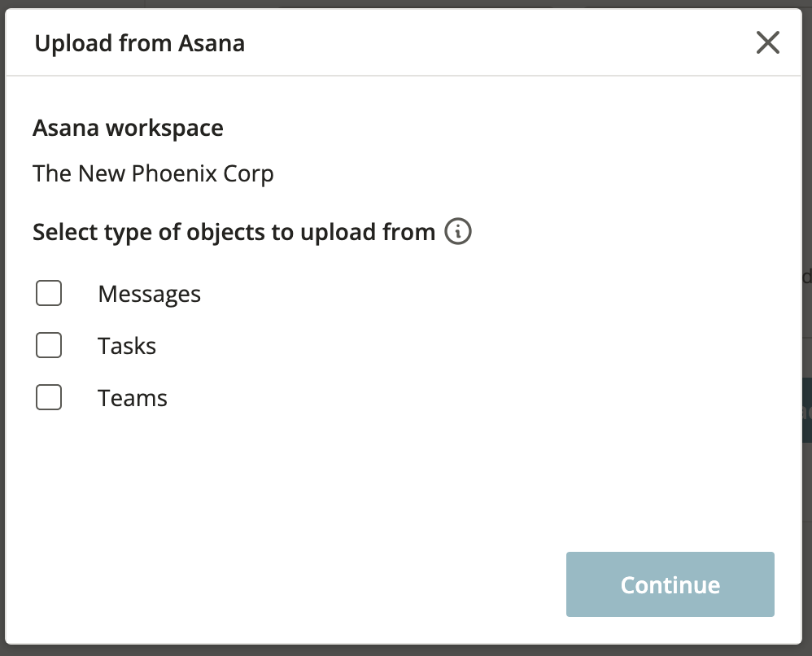Close the Upload from Asana dialog

click(767, 42)
